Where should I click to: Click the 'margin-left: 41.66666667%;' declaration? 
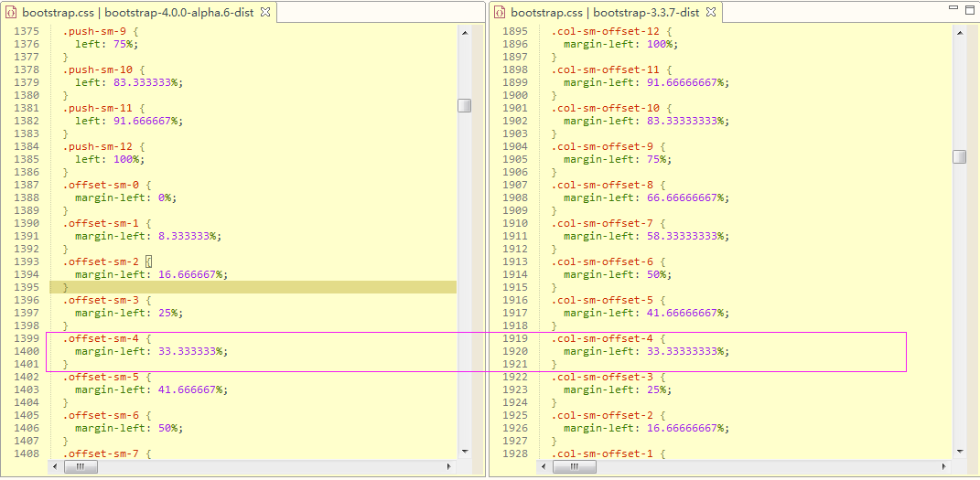pyautogui.click(x=646, y=313)
